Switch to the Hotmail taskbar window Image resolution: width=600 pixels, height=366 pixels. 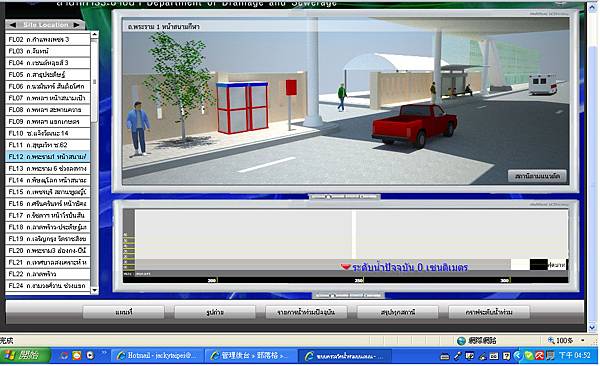point(157,356)
